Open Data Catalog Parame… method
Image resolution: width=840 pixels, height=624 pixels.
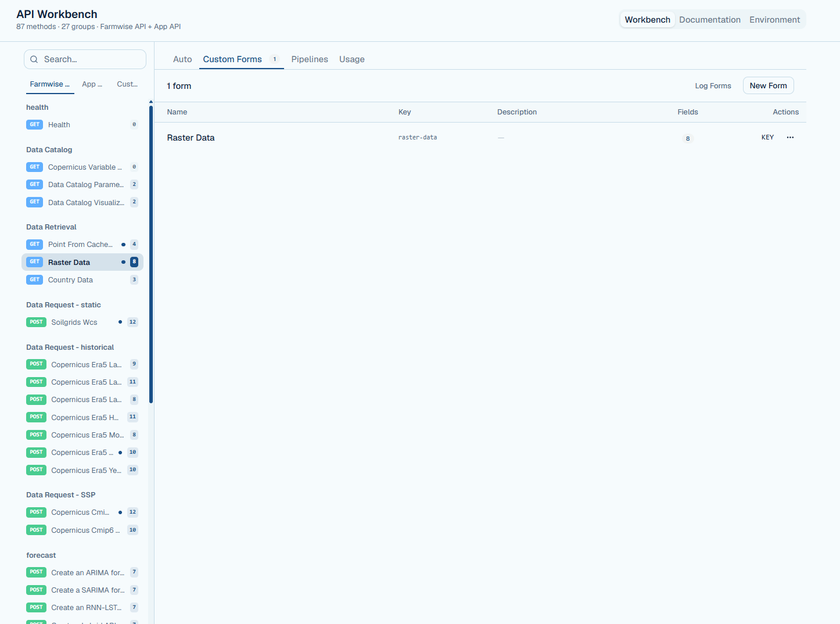click(82, 185)
